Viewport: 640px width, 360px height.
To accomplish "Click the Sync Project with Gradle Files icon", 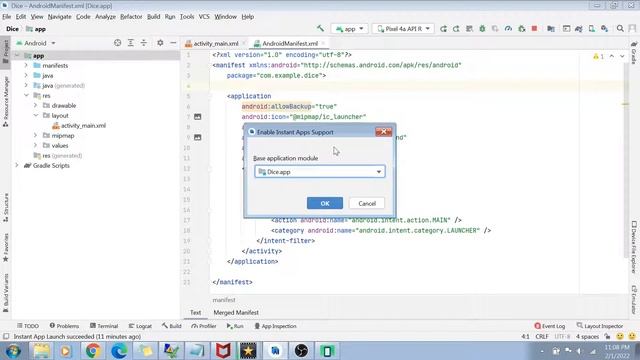I will pos(578,29).
